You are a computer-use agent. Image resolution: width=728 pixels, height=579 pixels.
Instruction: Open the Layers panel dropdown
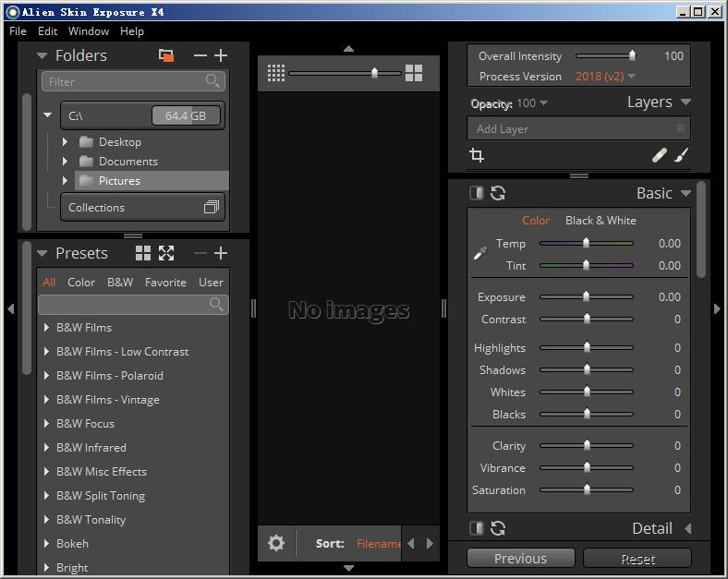point(686,103)
